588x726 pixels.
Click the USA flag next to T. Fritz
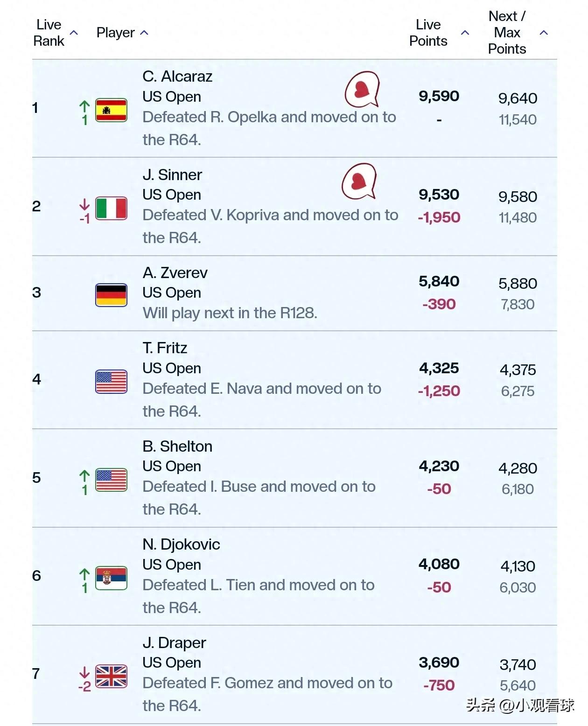click(x=111, y=382)
